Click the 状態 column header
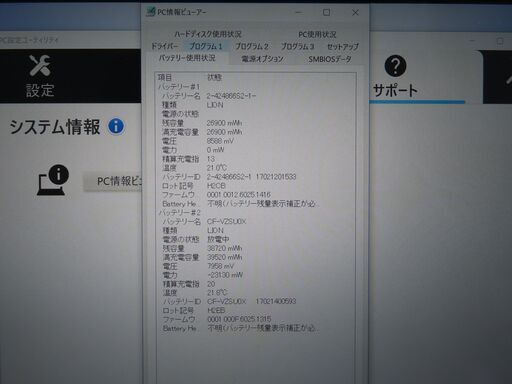The image size is (512, 384). click(x=214, y=78)
